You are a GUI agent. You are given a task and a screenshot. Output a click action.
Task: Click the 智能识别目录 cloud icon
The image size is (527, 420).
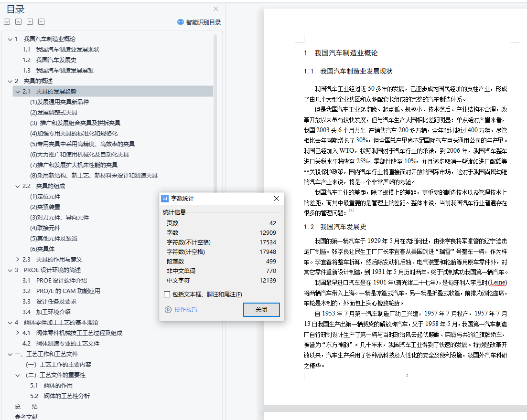(x=181, y=22)
